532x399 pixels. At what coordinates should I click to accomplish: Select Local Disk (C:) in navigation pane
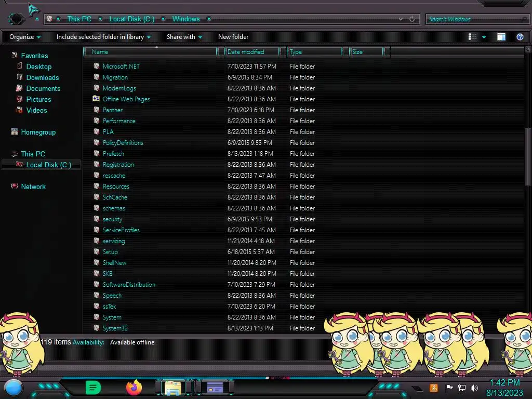(48, 165)
